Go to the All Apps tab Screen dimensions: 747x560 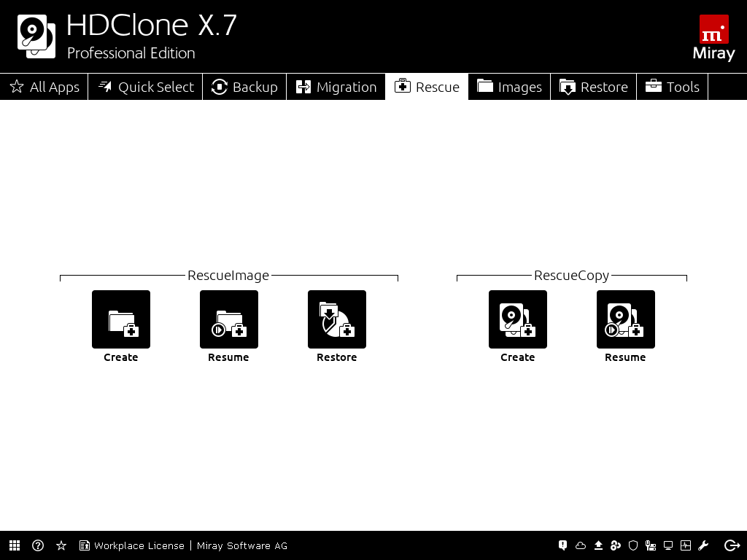click(x=44, y=87)
